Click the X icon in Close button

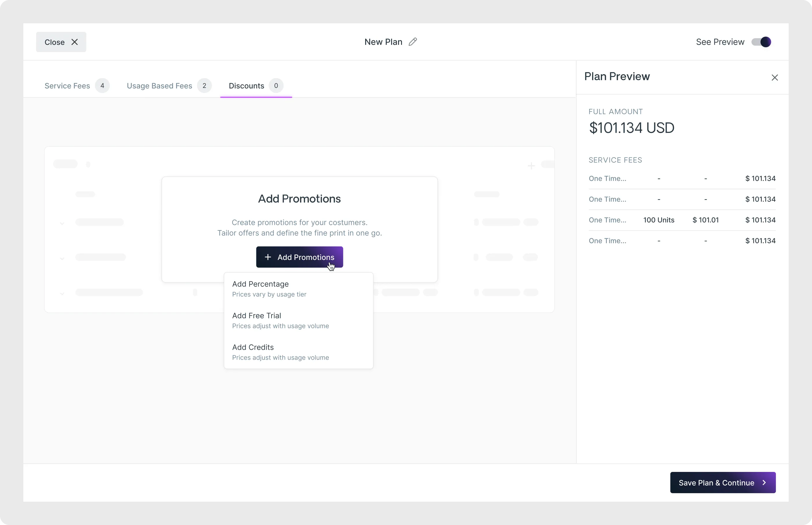[74, 42]
